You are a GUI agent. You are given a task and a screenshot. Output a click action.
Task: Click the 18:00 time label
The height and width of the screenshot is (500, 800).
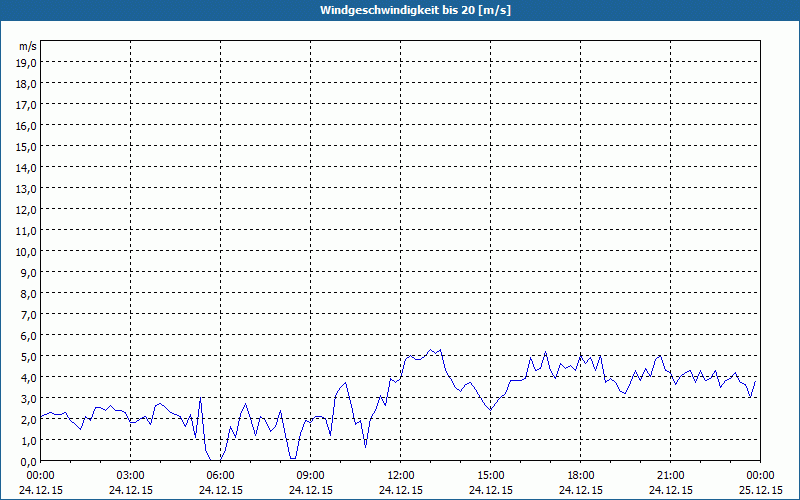click(x=581, y=476)
